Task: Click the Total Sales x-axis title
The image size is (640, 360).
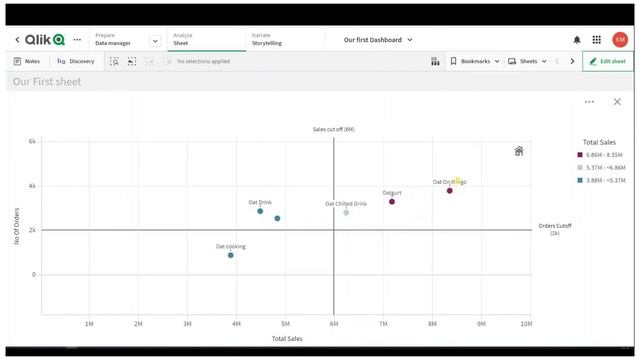Action: click(287, 338)
